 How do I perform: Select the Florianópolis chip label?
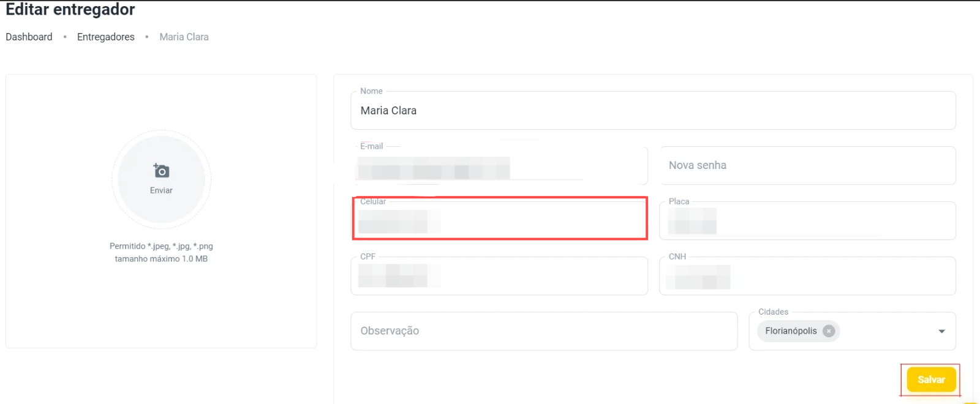point(791,331)
